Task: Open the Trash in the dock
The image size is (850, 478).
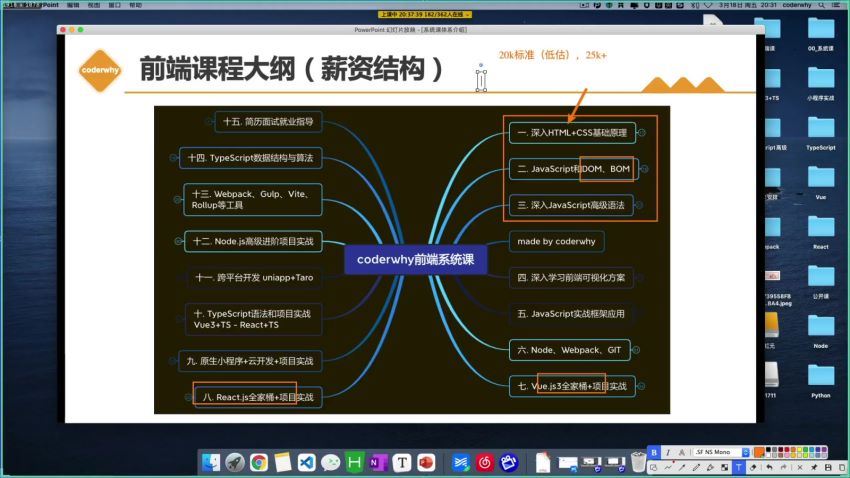Action: tap(639, 462)
